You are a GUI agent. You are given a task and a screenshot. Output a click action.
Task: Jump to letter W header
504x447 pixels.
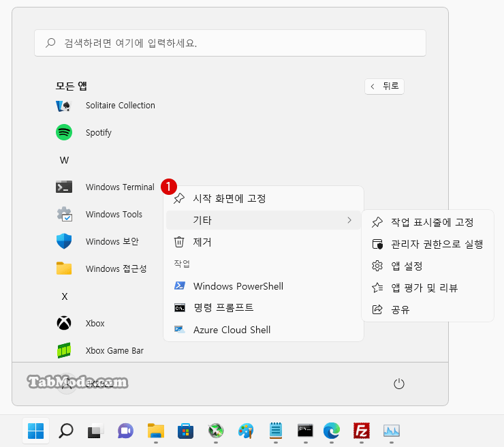click(x=64, y=160)
